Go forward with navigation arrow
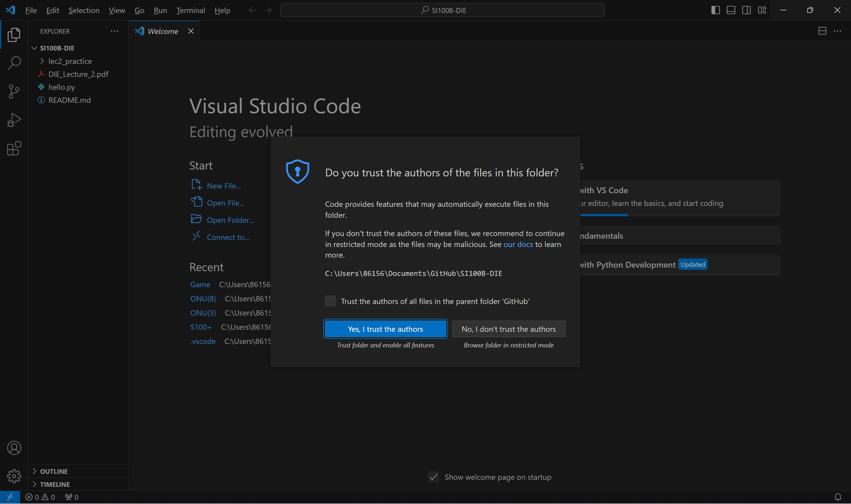Image resolution: width=851 pixels, height=504 pixels. 268,11
